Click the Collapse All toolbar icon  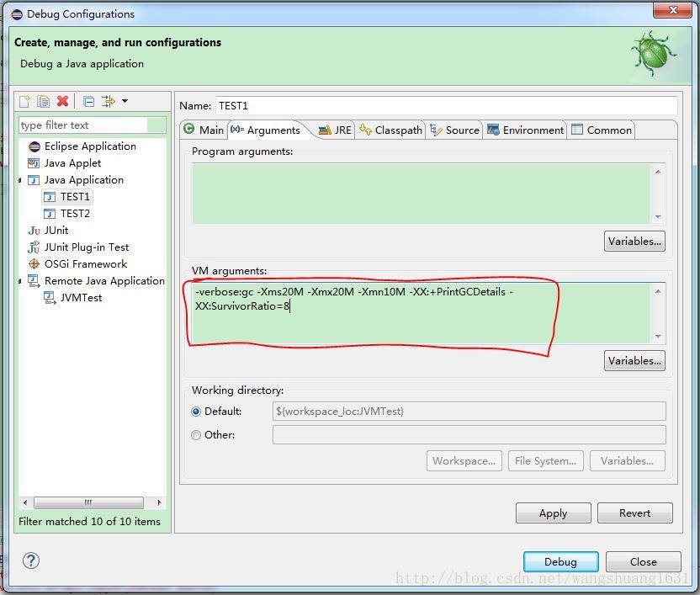point(89,101)
